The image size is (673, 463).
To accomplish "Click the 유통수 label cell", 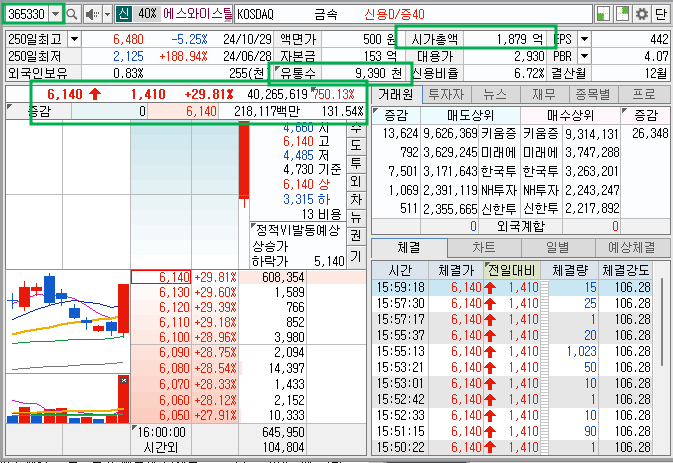I will [x=298, y=73].
